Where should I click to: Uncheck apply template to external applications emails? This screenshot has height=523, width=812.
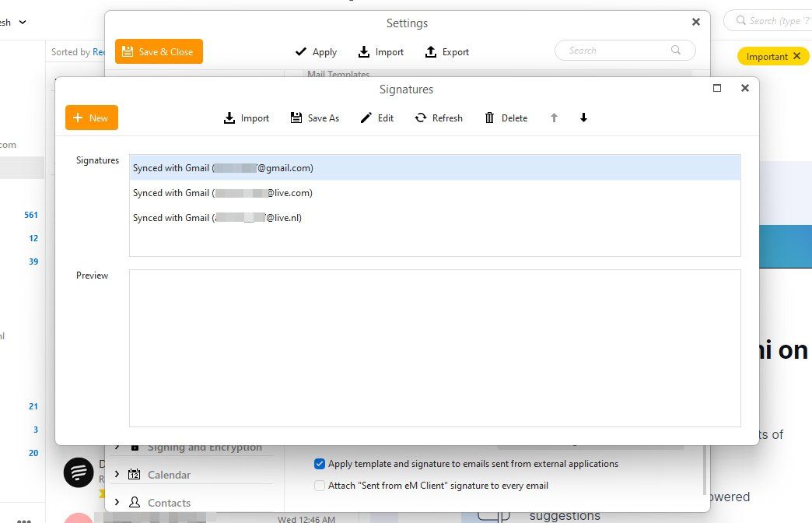(x=320, y=464)
